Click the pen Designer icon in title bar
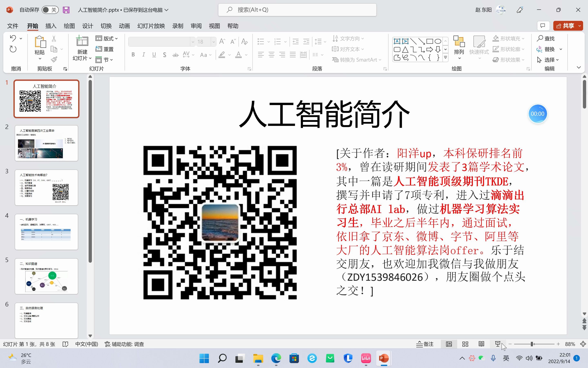 pos(520,10)
